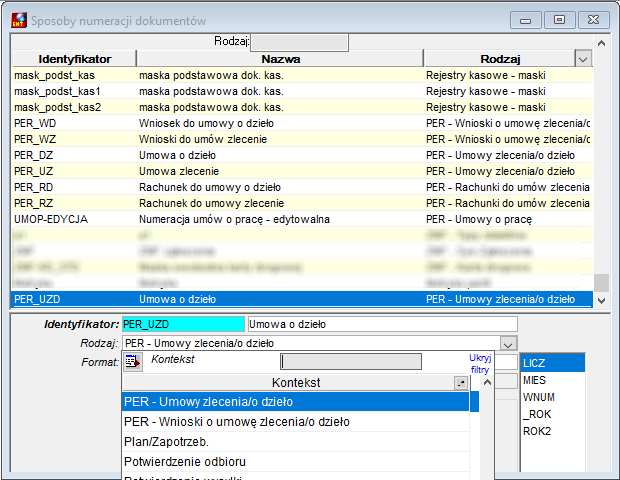620x480 pixels.
Task: Select row PER_WD
Action: click(x=302, y=123)
